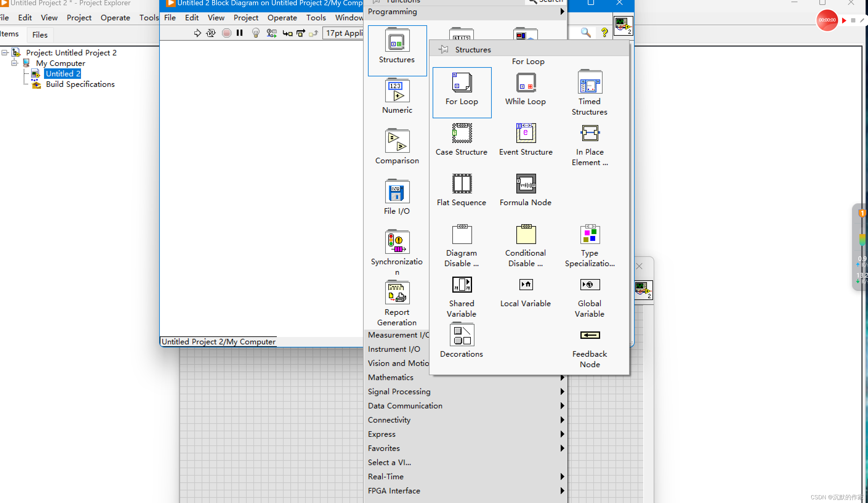Select the While Loop structure

click(x=526, y=83)
